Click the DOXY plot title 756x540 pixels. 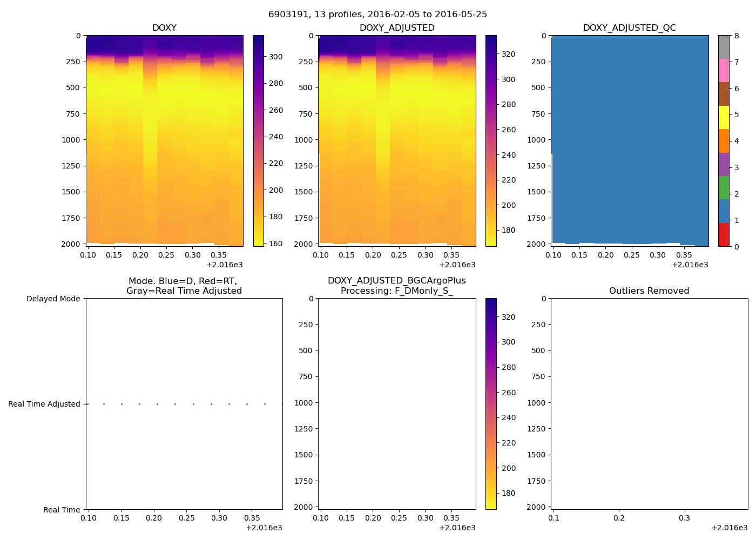click(x=164, y=28)
